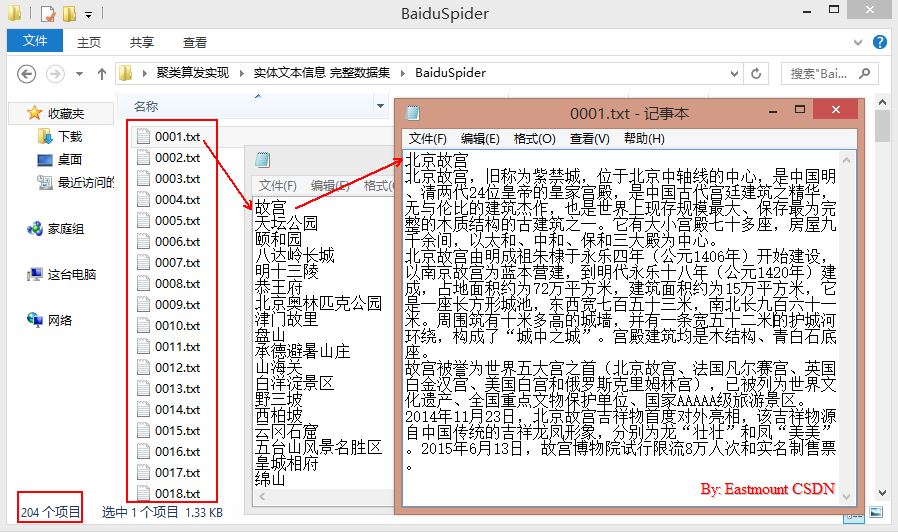Click the 0001.txt Notepad scrollbar up arrow

click(x=846, y=160)
